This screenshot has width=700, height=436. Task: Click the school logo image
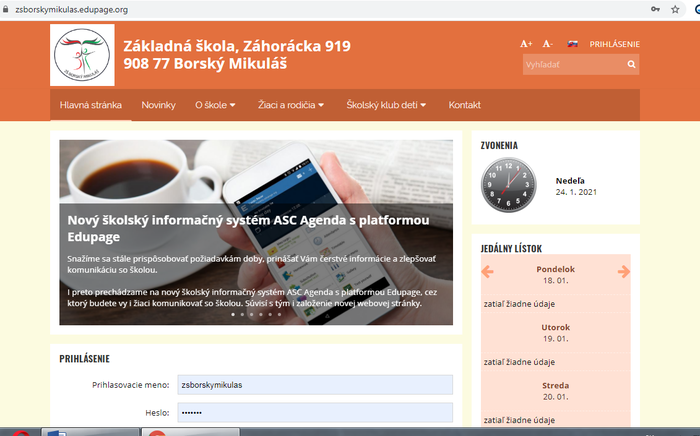[x=82, y=56]
